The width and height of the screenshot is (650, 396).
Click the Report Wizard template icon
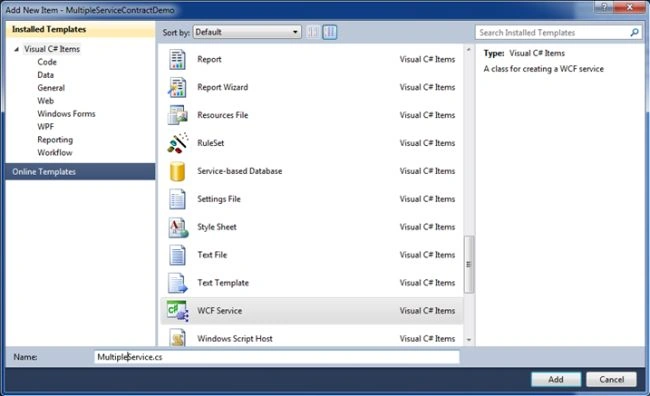pyautogui.click(x=177, y=87)
